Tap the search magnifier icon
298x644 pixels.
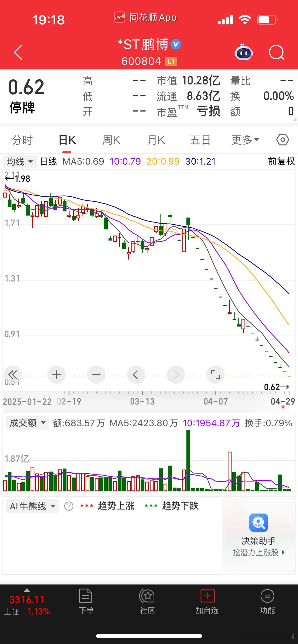277,52
